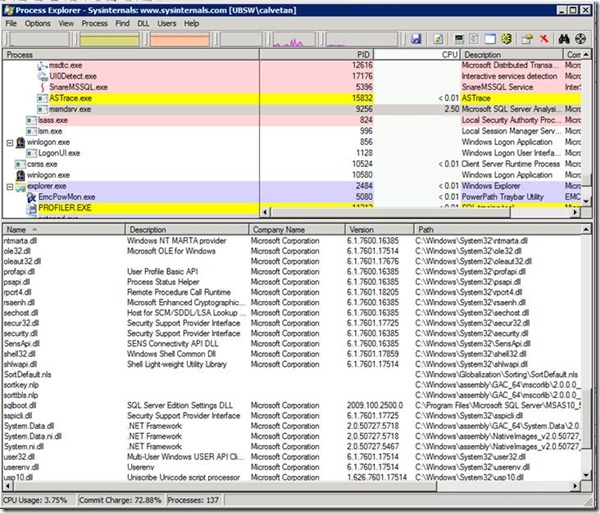Click the Save floppy disk toolbar icon
600x513 pixels.
pyautogui.click(x=415, y=38)
